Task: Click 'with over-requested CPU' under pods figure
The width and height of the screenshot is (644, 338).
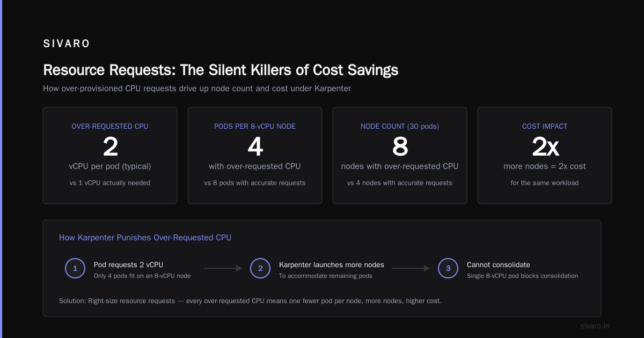Action: 255,166
